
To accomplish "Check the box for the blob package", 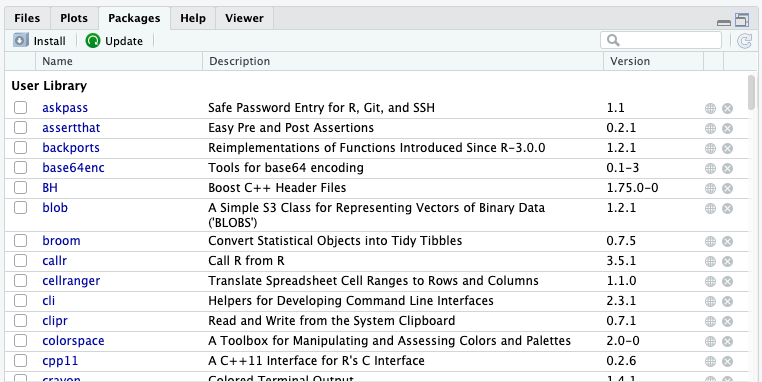I will tap(20, 208).
